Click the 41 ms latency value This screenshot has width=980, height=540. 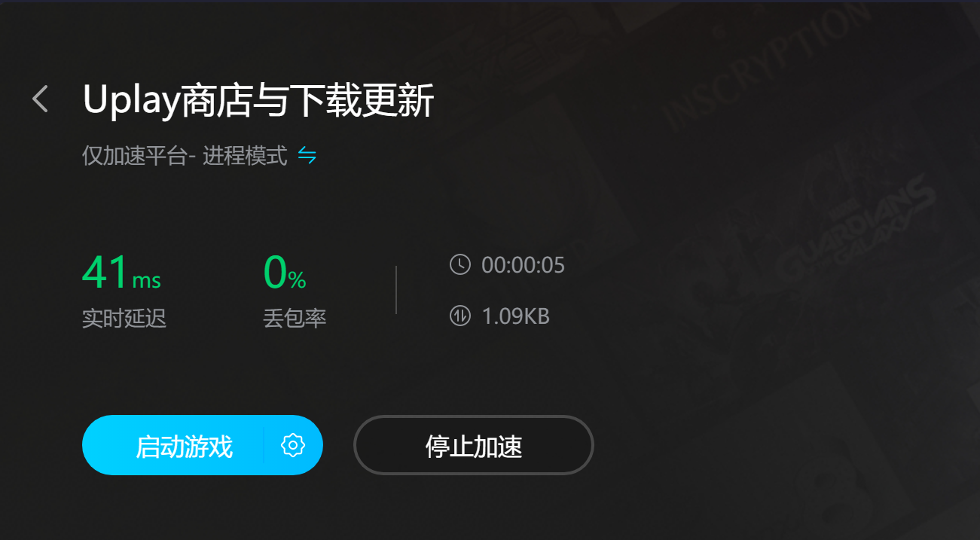point(121,273)
